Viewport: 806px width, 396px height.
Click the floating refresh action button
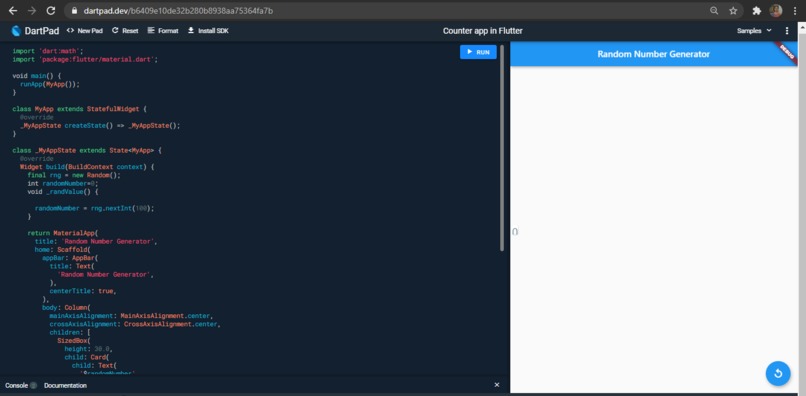778,373
